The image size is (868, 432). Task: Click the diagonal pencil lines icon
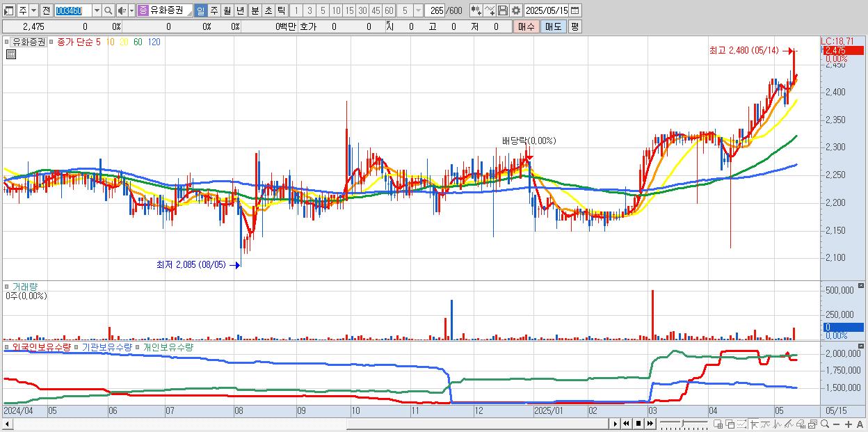789,424
